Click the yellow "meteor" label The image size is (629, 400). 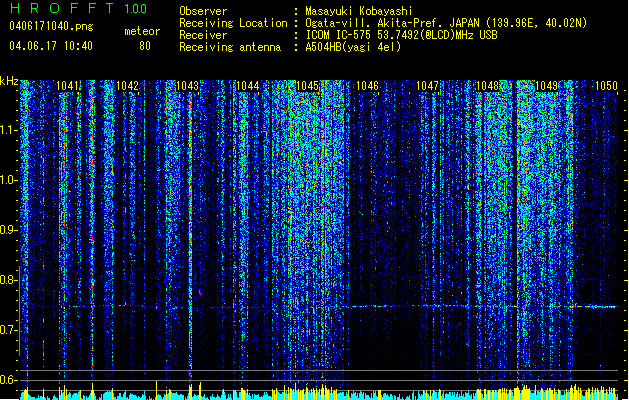coord(142,31)
